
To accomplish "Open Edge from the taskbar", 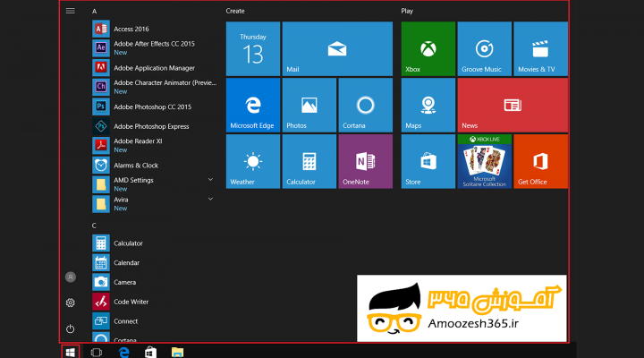I will coord(123,353).
